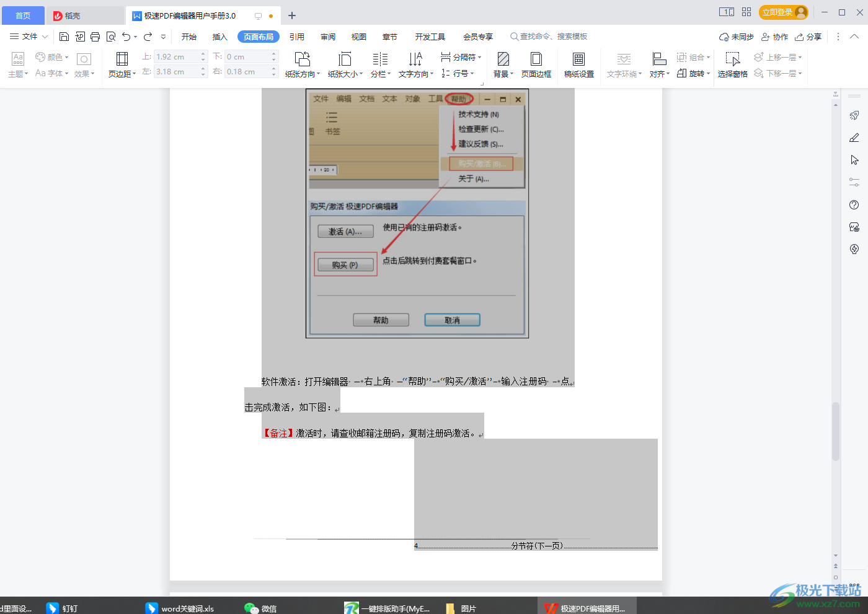Click the vertical scrollbar thumb

836,431
